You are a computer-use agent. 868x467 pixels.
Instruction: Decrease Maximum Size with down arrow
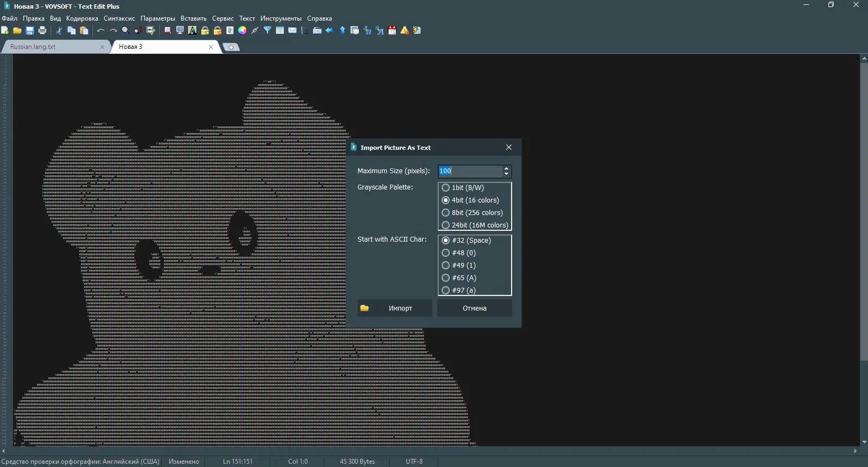tap(507, 174)
